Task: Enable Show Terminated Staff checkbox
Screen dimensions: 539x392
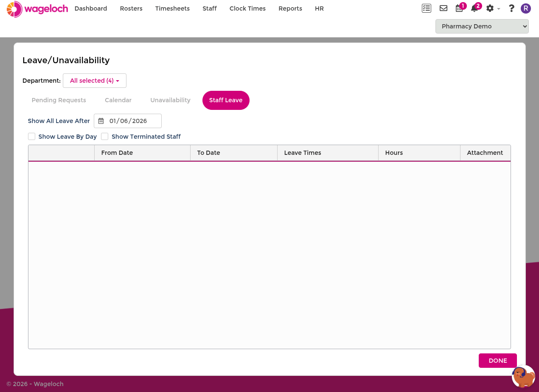Action: pyautogui.click(x=104, y=136)
